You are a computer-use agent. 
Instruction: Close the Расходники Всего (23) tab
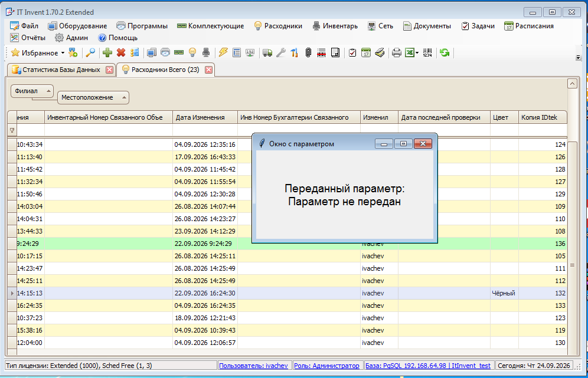tap(209, 70)
